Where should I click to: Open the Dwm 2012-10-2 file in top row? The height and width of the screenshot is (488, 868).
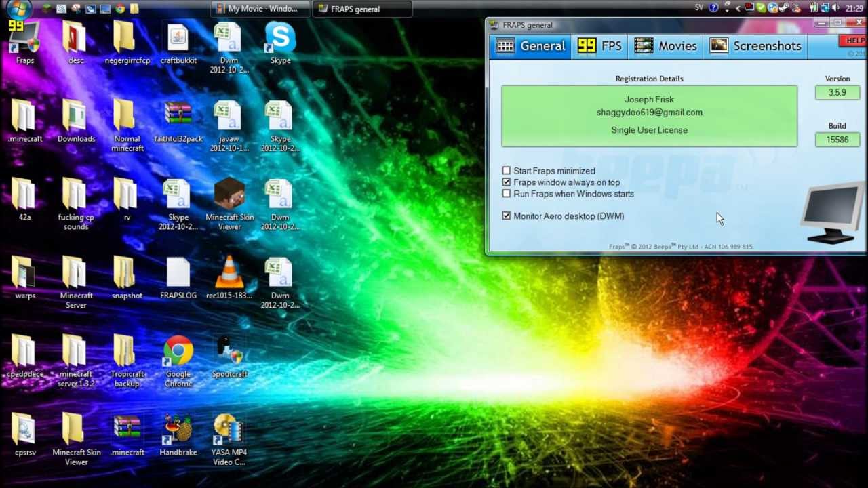tap(229, 47)
